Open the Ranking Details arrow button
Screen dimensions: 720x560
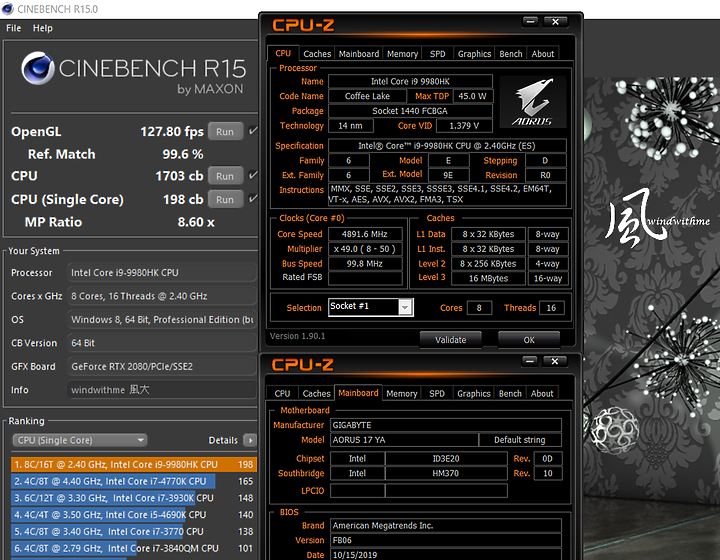coord(250,440)
